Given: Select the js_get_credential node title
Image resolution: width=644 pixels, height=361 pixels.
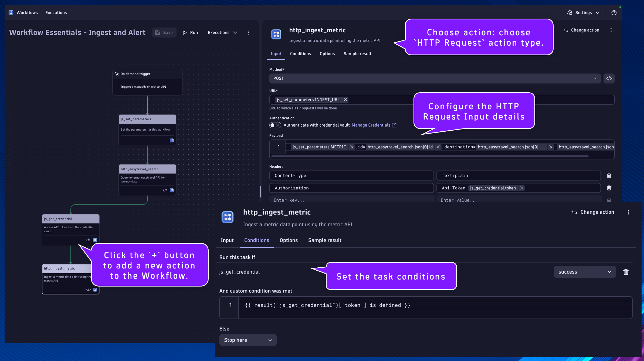Looking at the screenshot, I should point(58,219).
